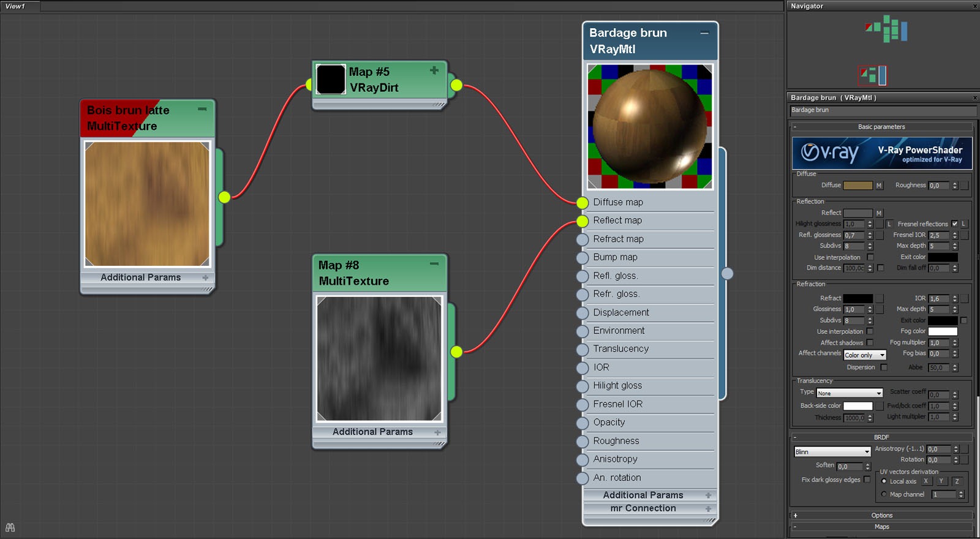Viewport: 980px width, 539px height.
Task: Open the Fog color swatch
Action: (x=943, y=331)
